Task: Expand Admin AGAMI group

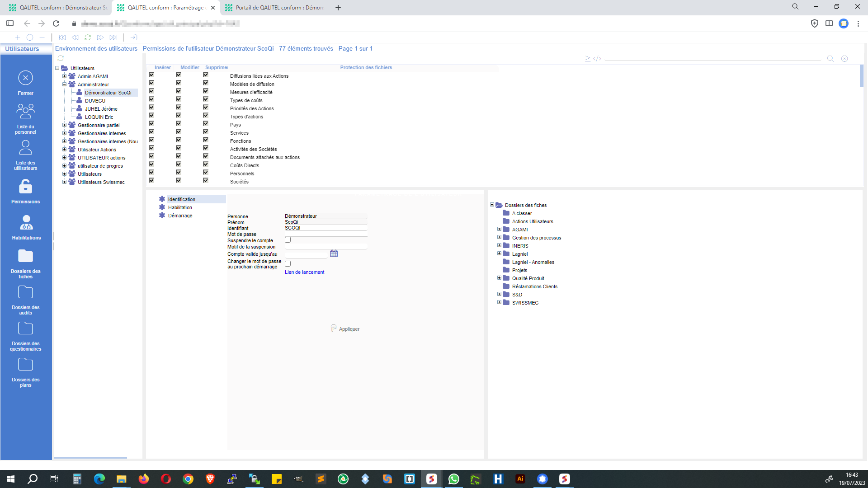Action: [64, 76]
